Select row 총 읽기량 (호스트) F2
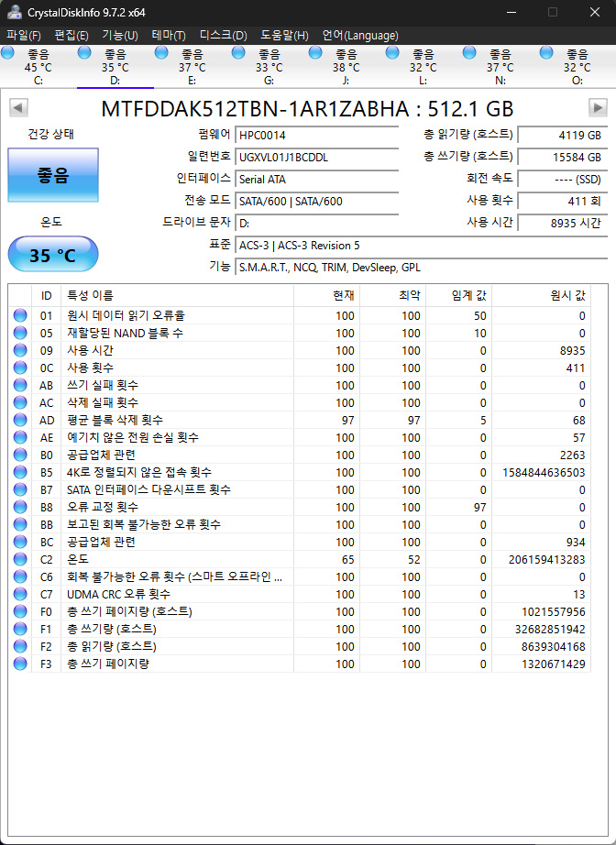Screen dimensions: 616x845 pos(300,646)
